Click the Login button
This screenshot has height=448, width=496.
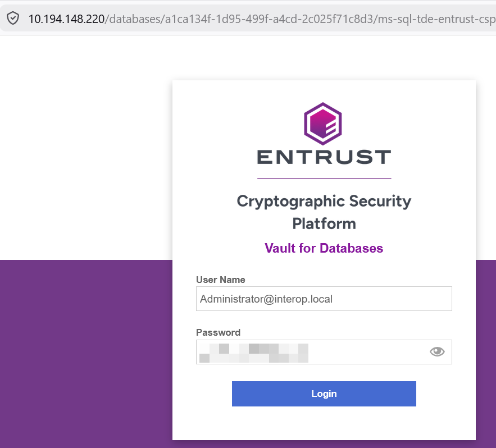pos(324,394)
